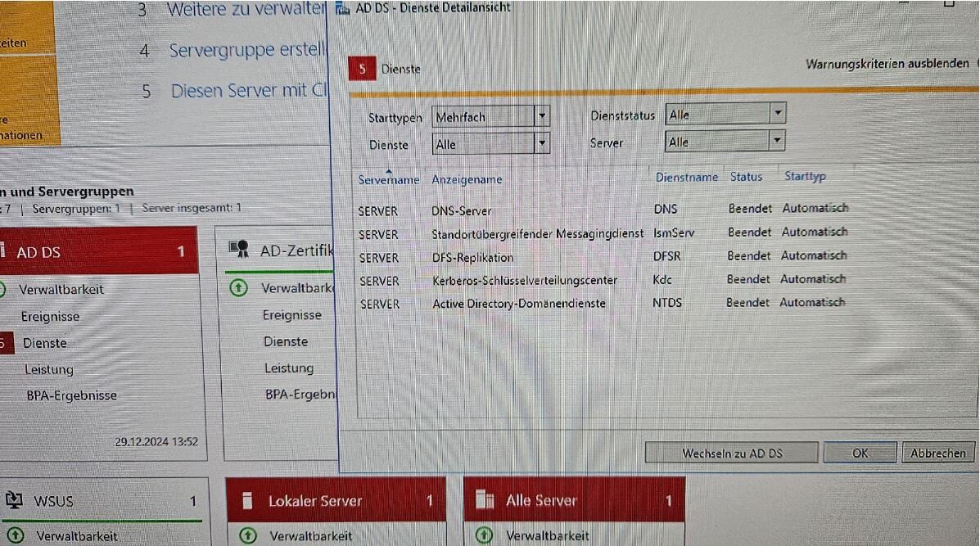Click the WSUS tile icon

[x=15, y=500]
